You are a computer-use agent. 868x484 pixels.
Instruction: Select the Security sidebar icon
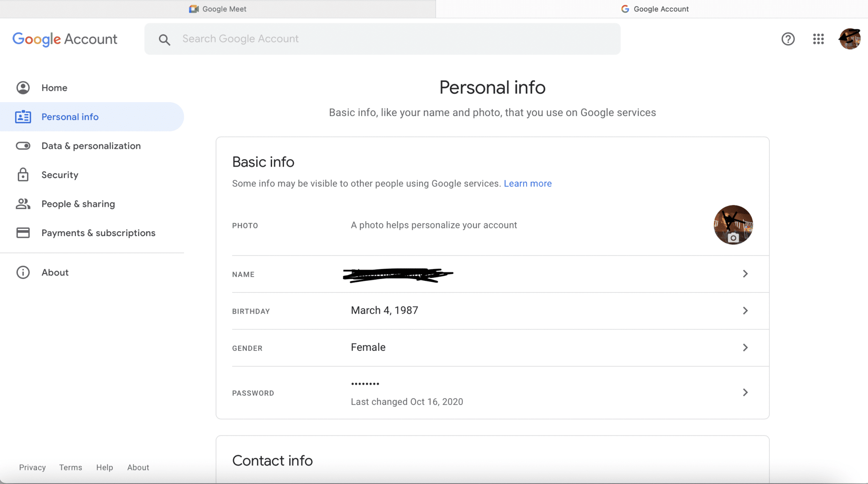tap(22, 174)
